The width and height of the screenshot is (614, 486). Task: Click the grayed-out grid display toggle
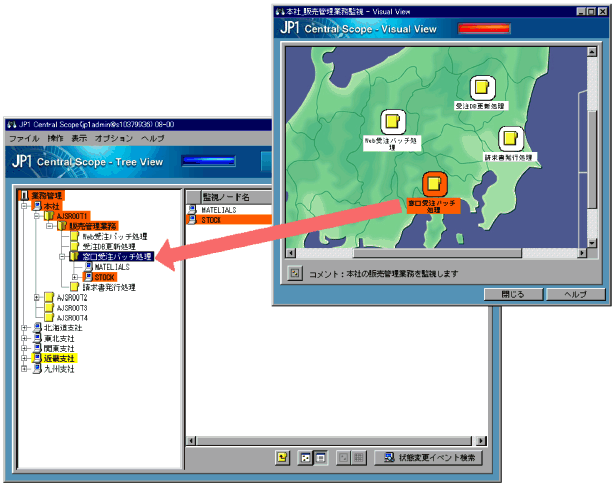tap(358, 457)
